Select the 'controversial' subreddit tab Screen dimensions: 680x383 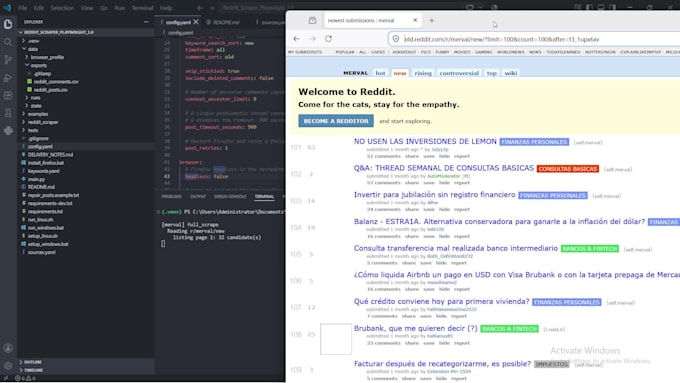[x=459, y=73]
